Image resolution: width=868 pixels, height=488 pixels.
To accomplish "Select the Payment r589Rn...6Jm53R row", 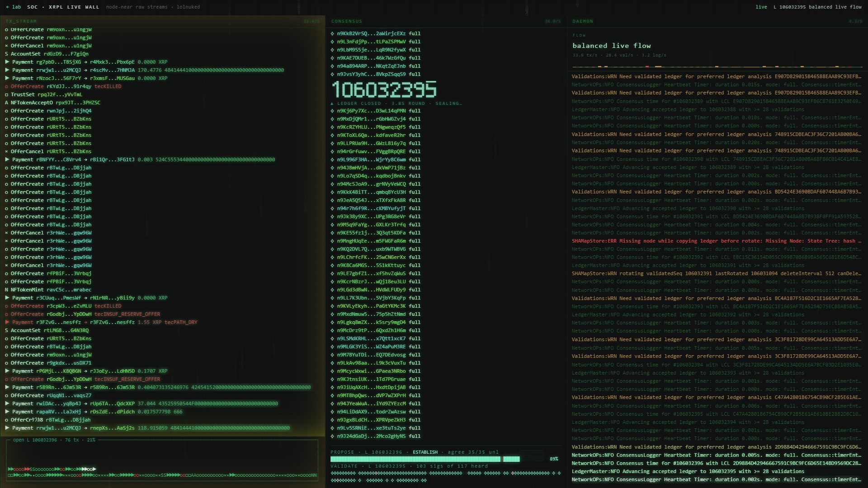I will pyautogui.click(x=163, y=387).
